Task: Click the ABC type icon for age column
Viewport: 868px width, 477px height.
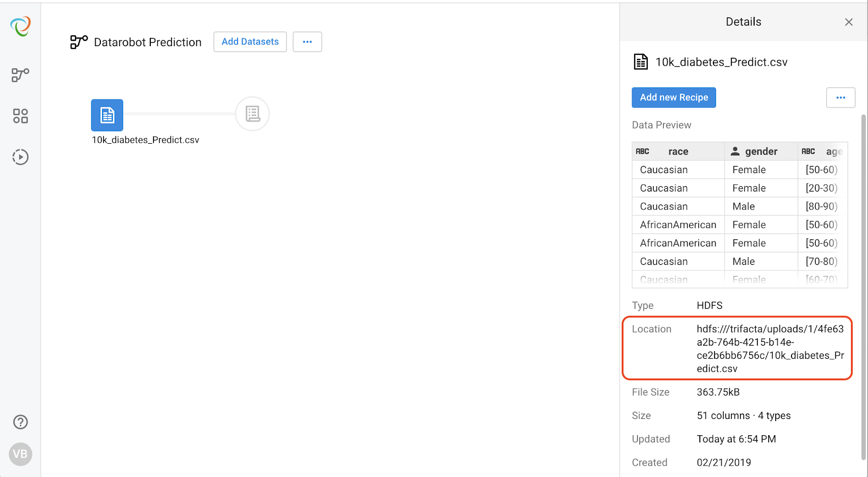Action: 808,151
